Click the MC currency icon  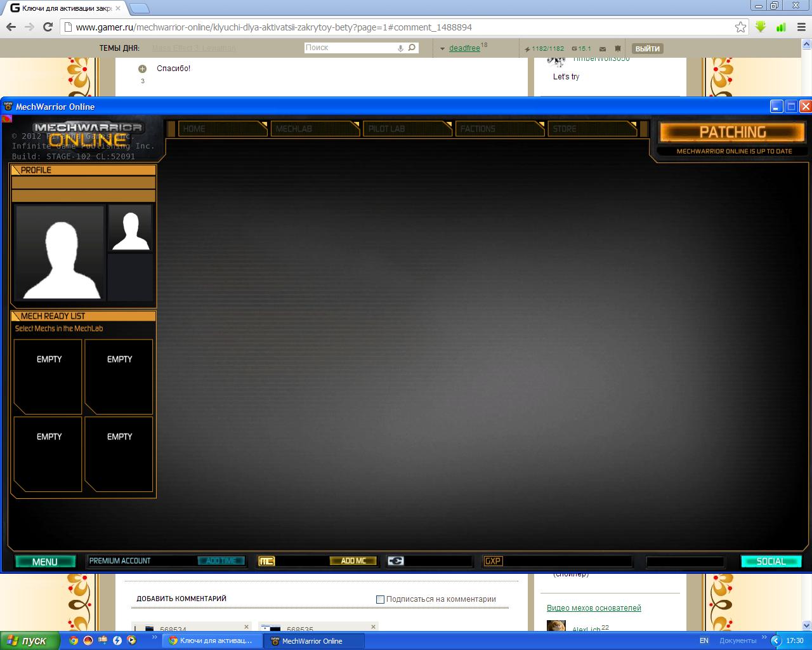pyautogui.click(x=266, y=561)
